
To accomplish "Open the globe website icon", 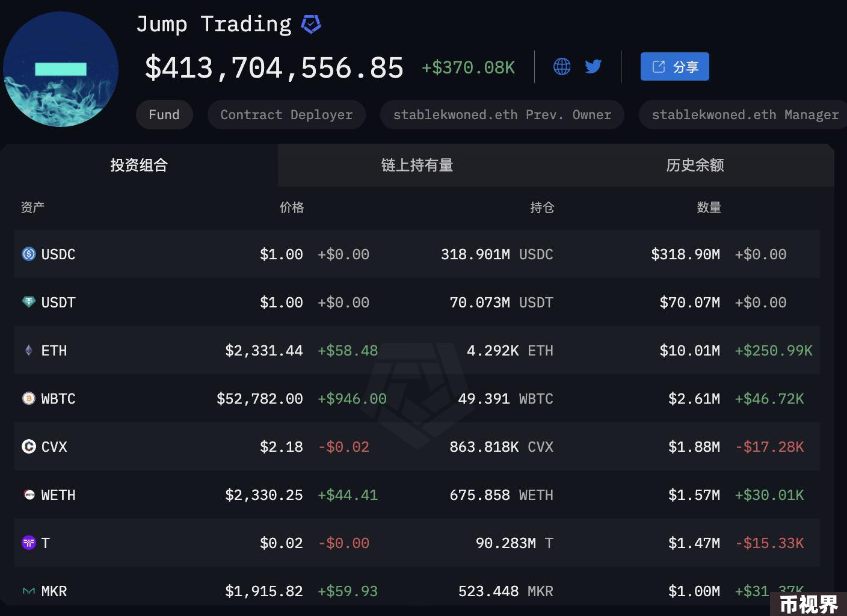I will (x=562, y=66).
